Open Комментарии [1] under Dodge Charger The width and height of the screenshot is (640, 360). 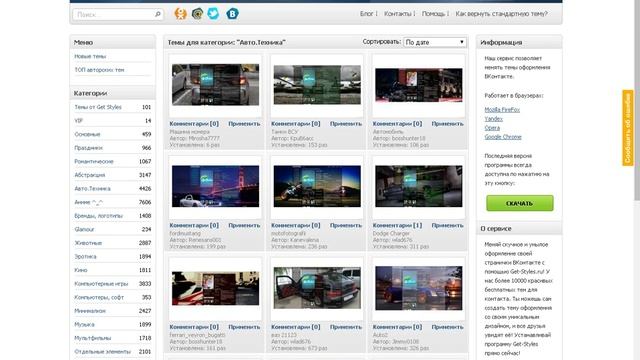(x=397, y=225)
